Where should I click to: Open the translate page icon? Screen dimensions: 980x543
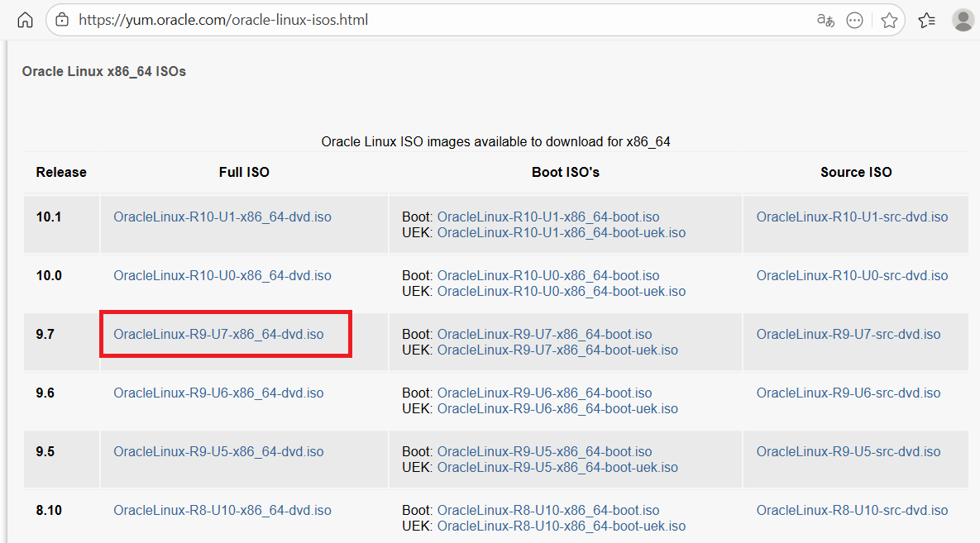825,21
